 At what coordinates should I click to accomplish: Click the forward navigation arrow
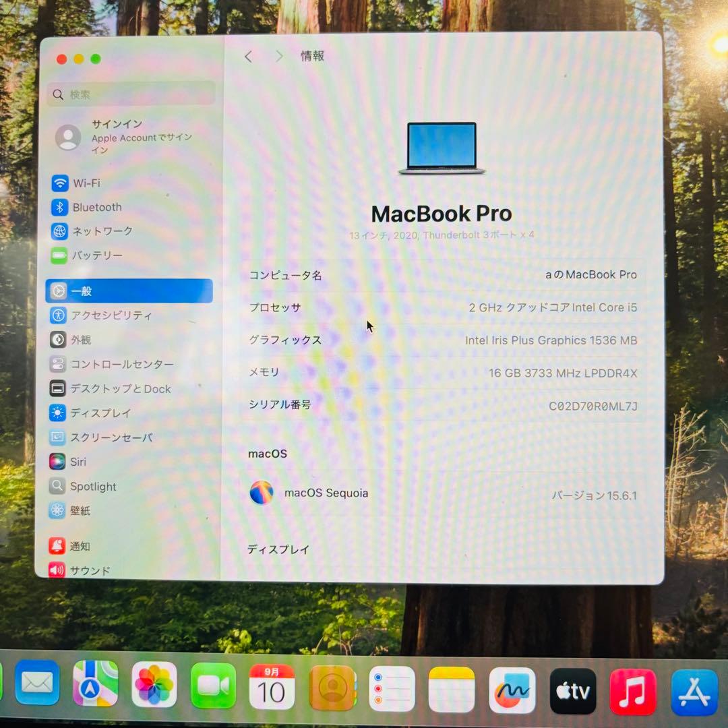tap(278, 56)
